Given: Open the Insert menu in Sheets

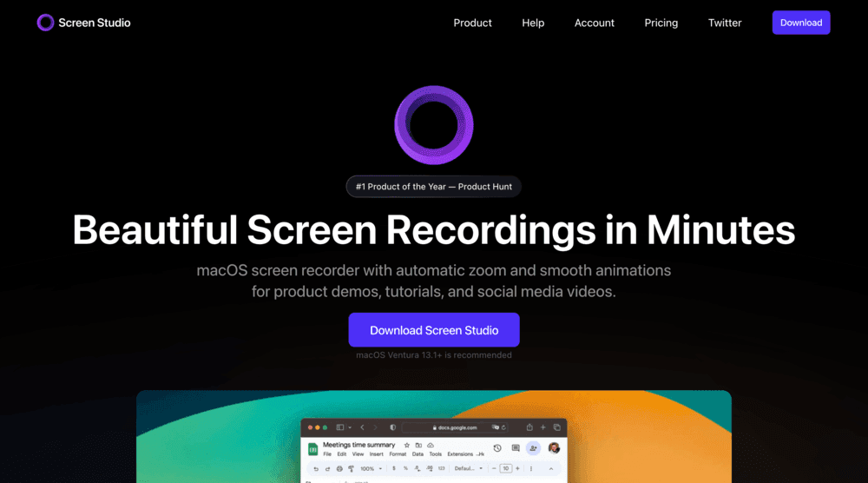Looking at the screenshot, I should click(x=377, y=454).
